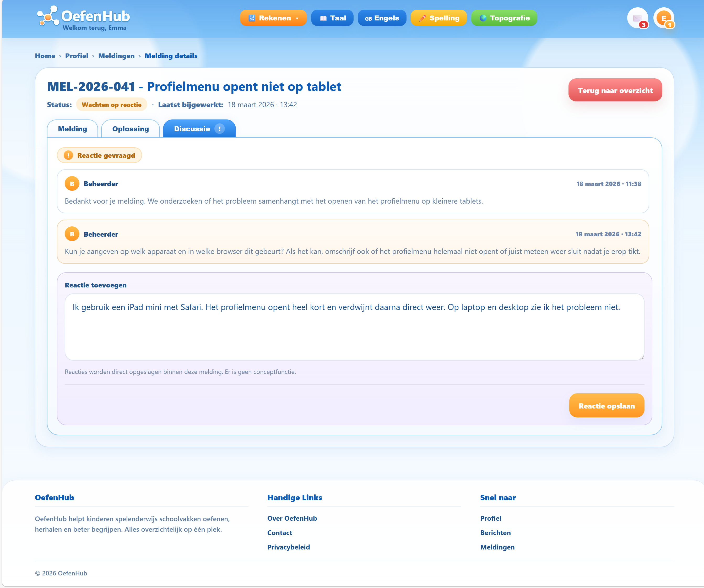The height and width of the screenshot is (588, 704).
Task: Click the Beheerder avatar on the 11:38 message
Action: click(x=72, y=184)
